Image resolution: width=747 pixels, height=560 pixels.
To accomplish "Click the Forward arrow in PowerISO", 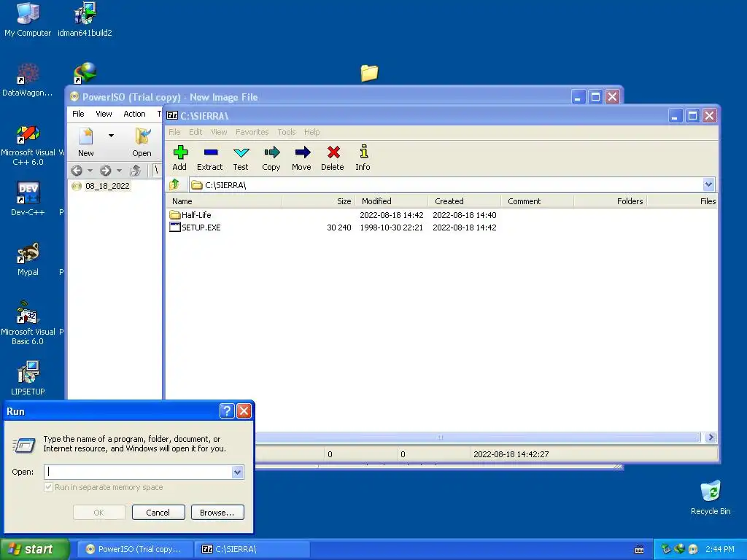I will click(x=105, y=170).
